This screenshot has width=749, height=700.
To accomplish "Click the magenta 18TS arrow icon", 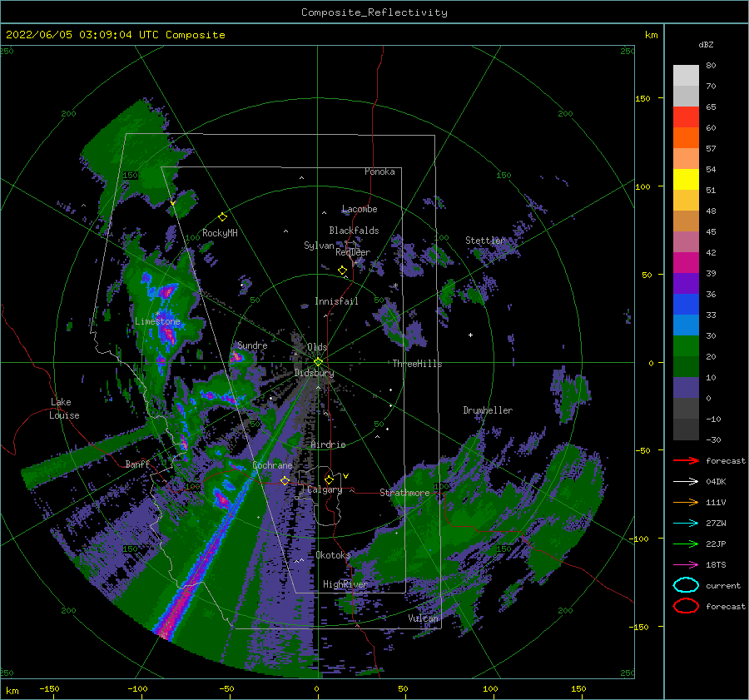I will [686, 565].
